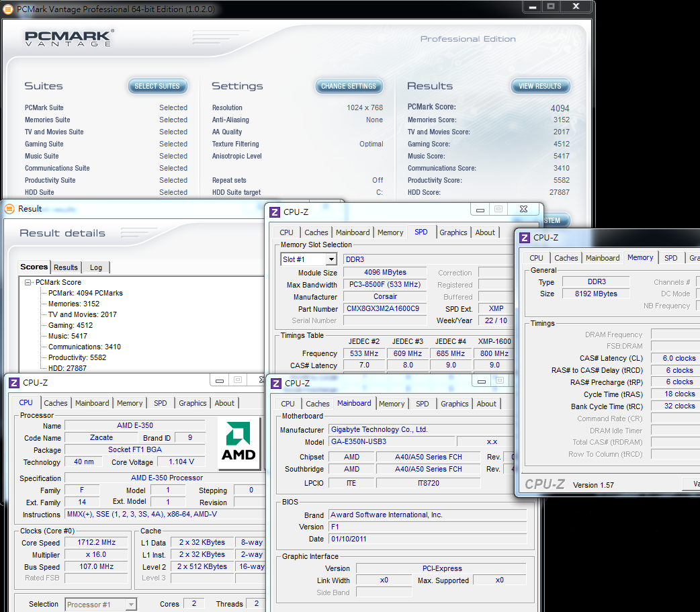The image size is (700, 612).
Task: Select Memory tab in CPU-Z Mainboard window
Action: 392,404
